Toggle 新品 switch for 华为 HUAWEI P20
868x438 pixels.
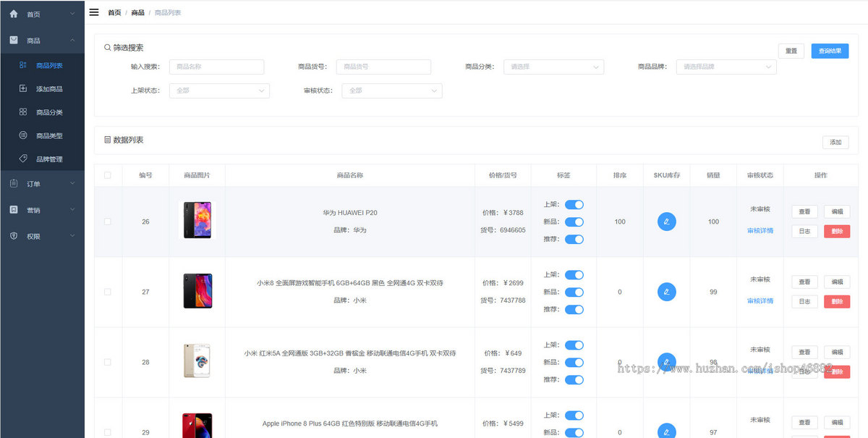tap(574, 222)
